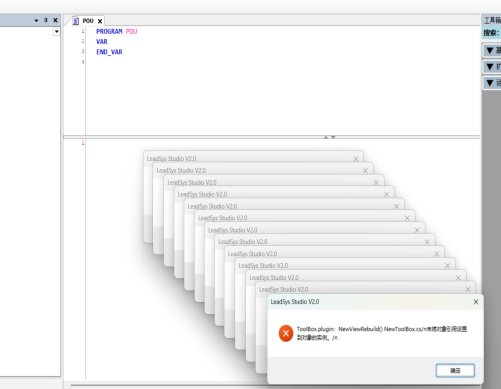Close the rearmost stacked LeadSys Studio dialog

tap(356, 159)
